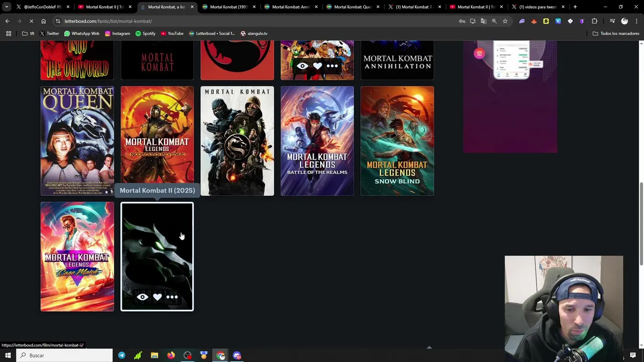Image resolution: width=644 pixels, height=362 pixels.
Task: Stop loading the page with the X button
Action: coord(31,21)
